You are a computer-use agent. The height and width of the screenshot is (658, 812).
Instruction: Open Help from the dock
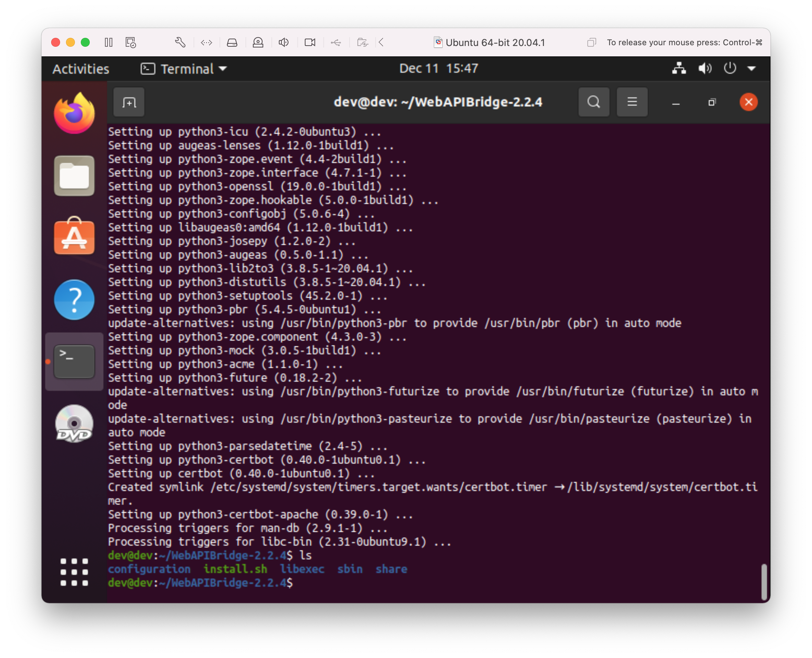[x=74, y=299]
